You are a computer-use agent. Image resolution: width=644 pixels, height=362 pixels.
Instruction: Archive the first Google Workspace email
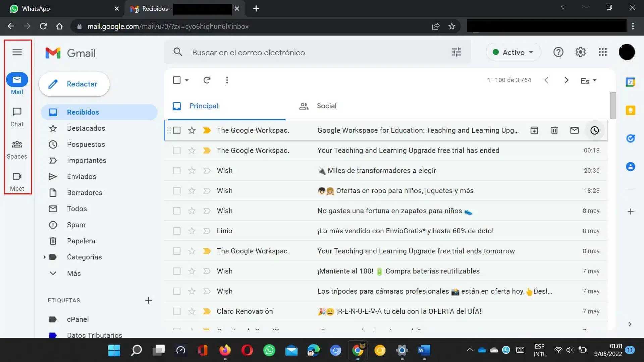(x=534, y=130)
